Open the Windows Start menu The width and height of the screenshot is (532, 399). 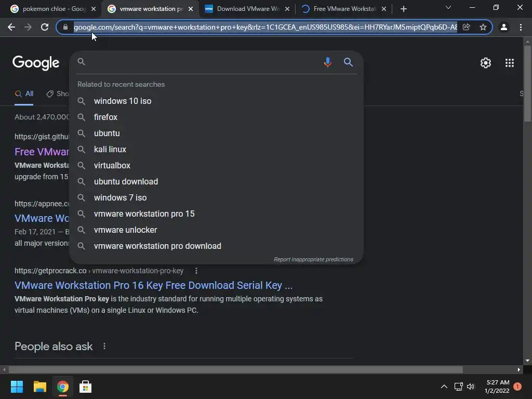coord(17,387)
